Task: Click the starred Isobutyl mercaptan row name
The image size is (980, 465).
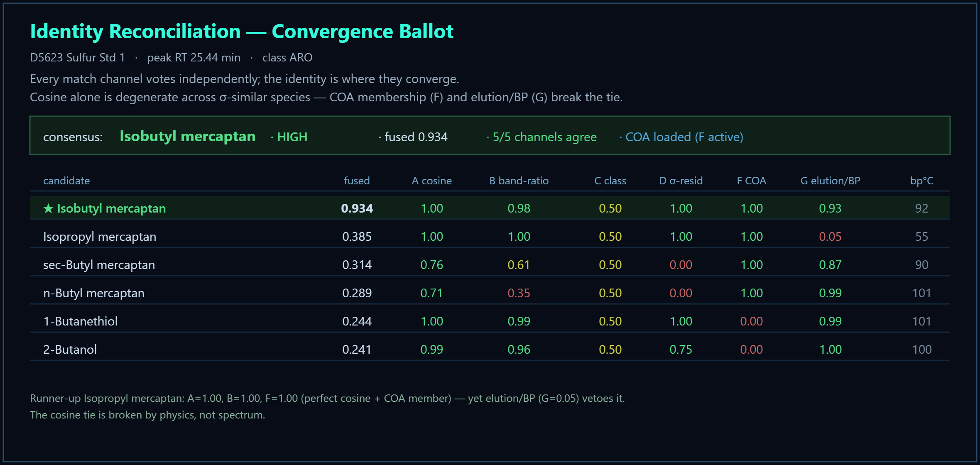Action: pos(111,208)
